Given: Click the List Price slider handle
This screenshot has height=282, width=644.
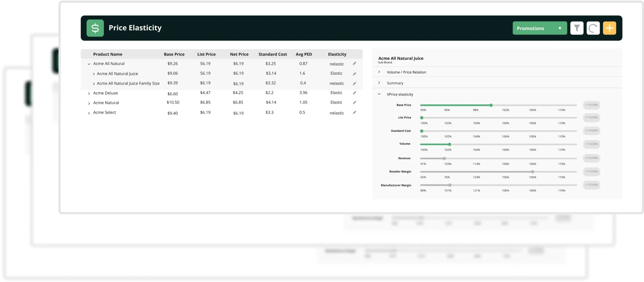Looking at the screenshot, I should click(421, 118).
